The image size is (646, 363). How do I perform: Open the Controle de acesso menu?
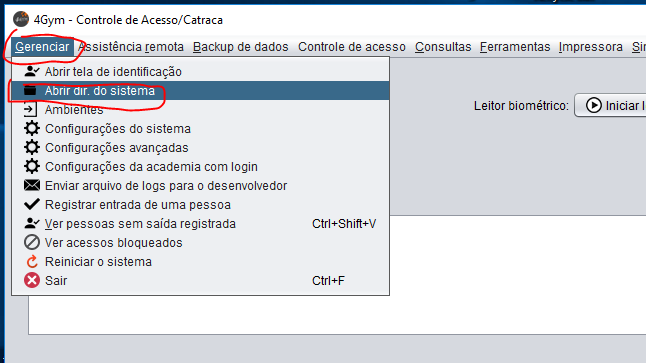352,47
